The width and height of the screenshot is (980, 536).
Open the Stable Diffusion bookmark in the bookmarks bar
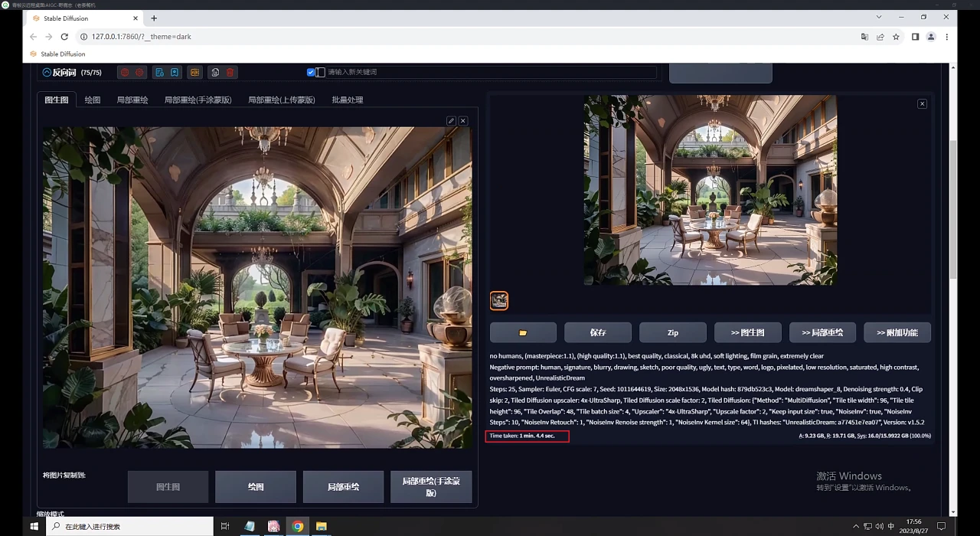[57, 54]
